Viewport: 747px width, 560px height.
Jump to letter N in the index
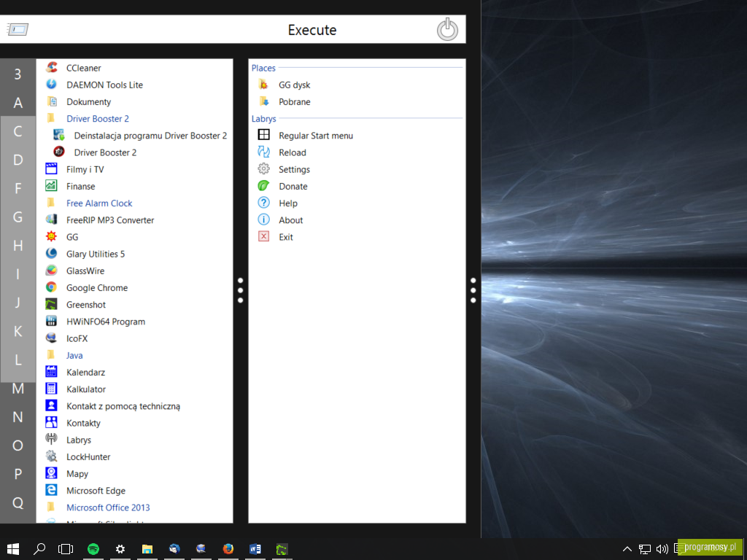(x=18, y=416)
